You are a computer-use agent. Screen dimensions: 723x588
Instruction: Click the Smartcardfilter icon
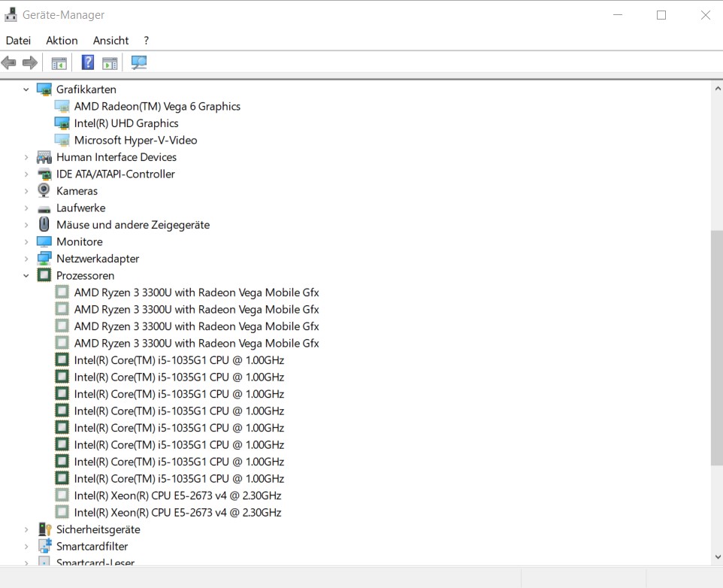(45, 546)
